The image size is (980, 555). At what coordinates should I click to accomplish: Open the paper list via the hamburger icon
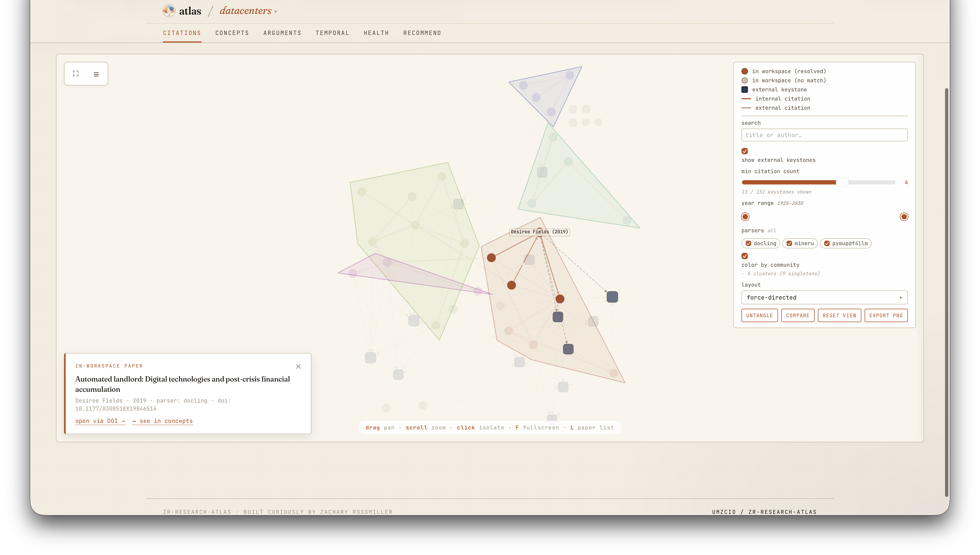tap(96, 74)
